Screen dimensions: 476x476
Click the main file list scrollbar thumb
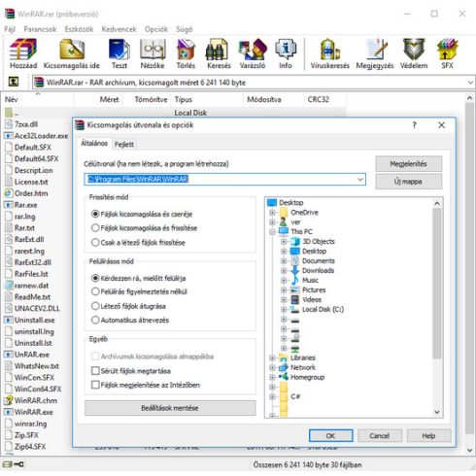[x=470, y=269]
